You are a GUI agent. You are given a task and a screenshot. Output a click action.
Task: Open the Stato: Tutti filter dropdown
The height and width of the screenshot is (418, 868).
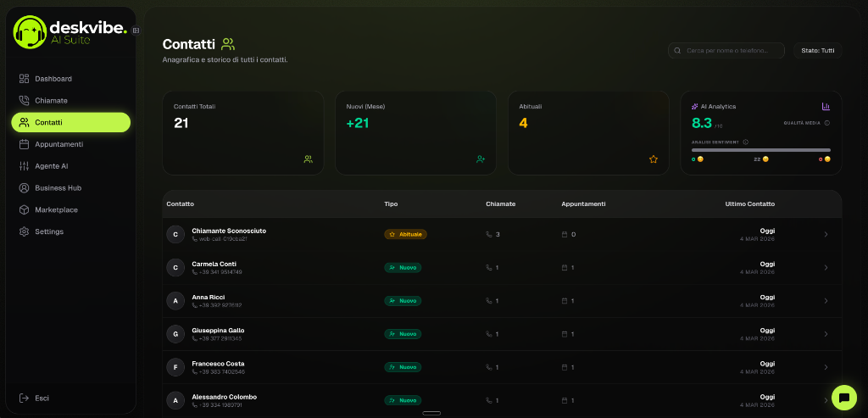click(x=817, y=51)
